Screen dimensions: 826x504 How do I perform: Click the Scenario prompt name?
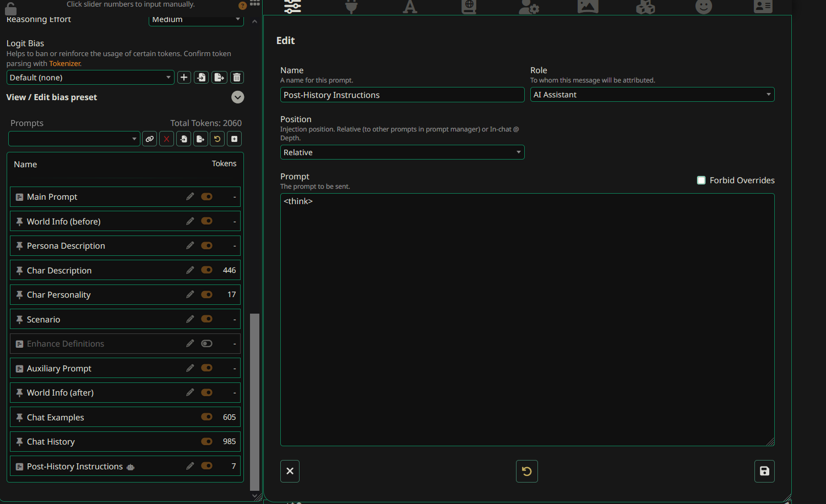coord(44,320)
